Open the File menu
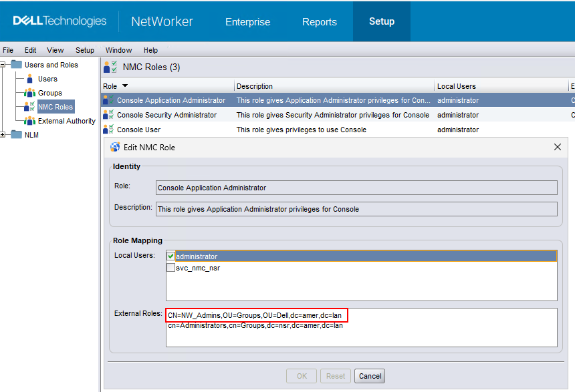 point(8,50)
